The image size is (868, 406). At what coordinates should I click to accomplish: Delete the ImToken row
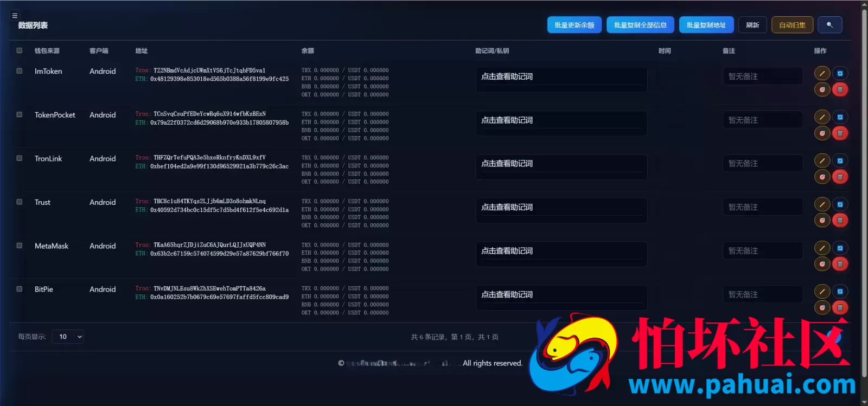click(840, 89)
